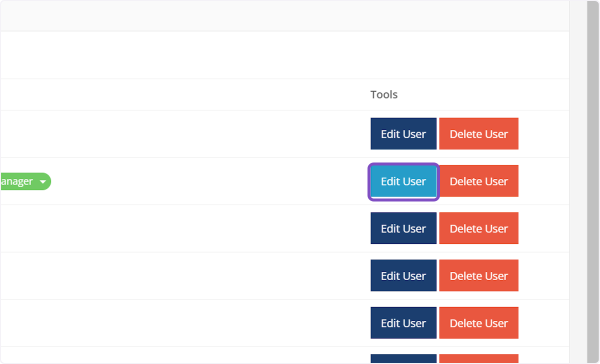
Task: Click Delete User in the fifth user row
Action: [478, 322]
